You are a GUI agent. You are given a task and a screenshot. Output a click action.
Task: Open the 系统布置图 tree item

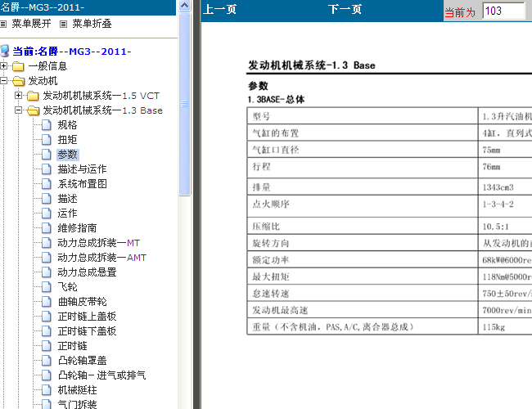(x=82, y=184)
